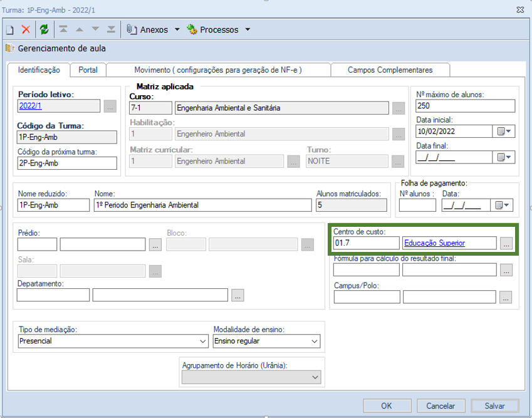Viewport: 532px width, 418px height.
Task: Click the Fórmula para cálculo code field
Action: pyautogui.click(x=367, y=269)
